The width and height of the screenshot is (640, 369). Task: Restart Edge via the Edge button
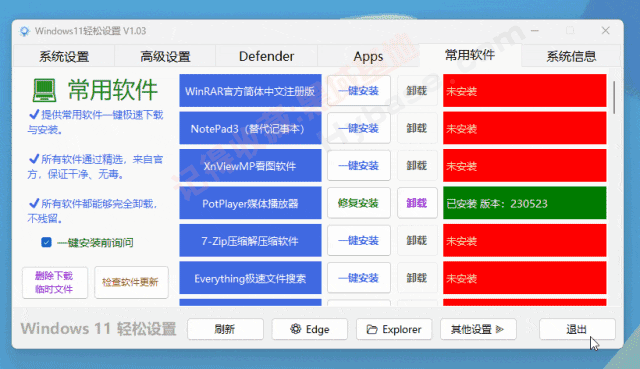(310, 329)
